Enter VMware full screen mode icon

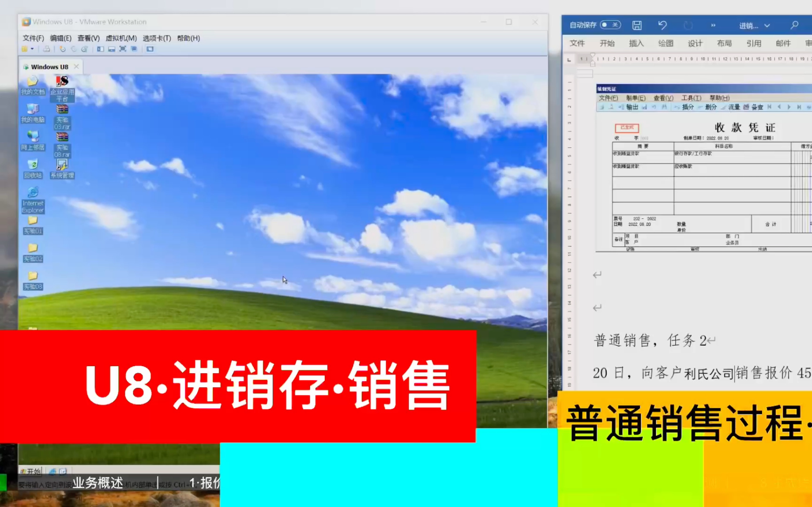(x=123, y=49)
